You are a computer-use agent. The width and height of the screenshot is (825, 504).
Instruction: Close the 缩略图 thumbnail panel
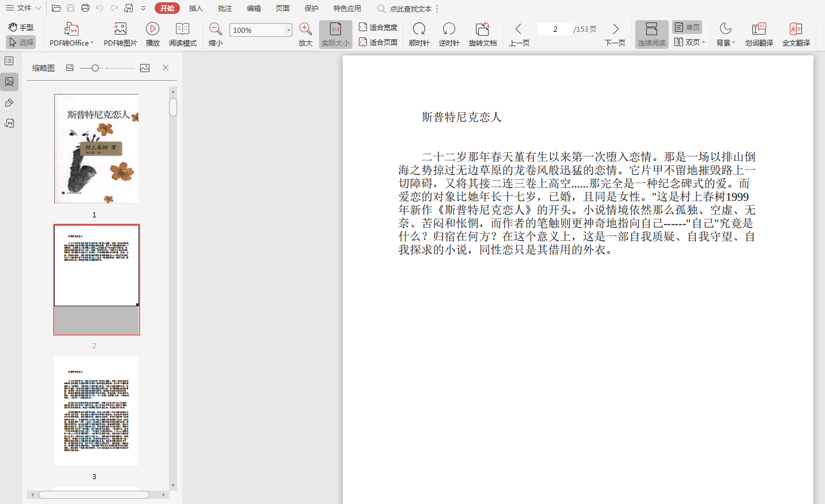coord(166,67)
